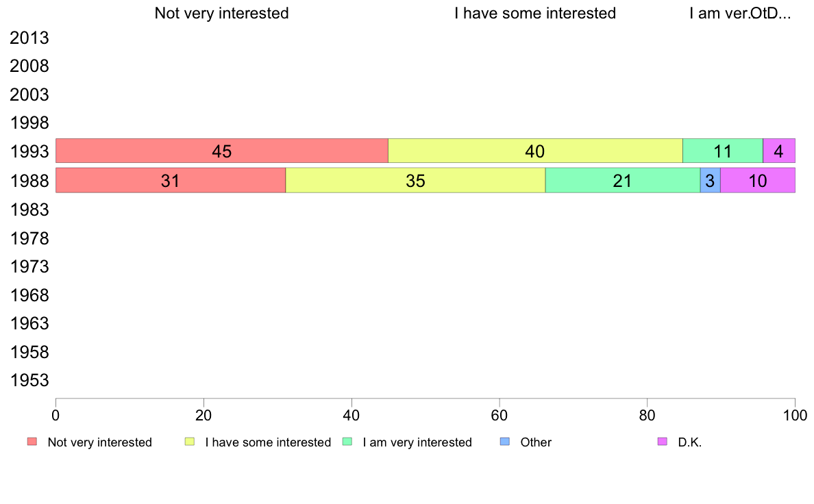Click the yellow I have some interested legend swatch
This screenshot has width=814, height=504.
(x=190, y=442)
